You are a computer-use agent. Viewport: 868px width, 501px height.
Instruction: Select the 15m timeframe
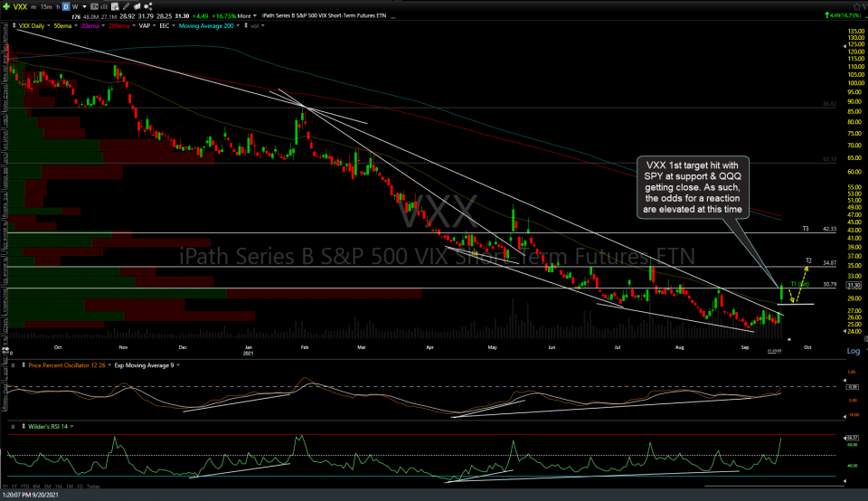46,6
